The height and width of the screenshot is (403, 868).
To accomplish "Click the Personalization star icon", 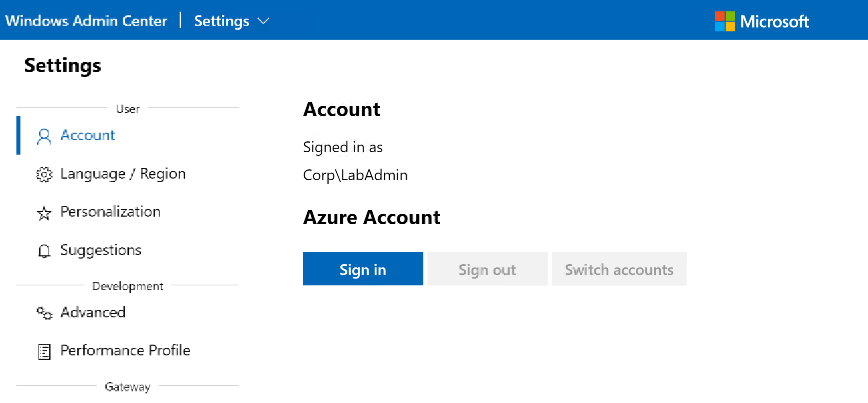I will 44,213.
